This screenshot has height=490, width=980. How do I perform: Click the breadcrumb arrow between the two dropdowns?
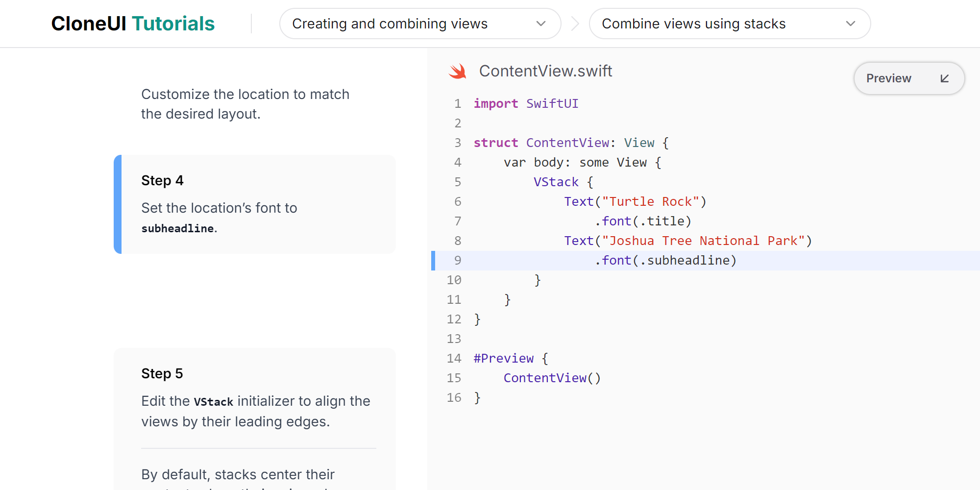[575, 24]
